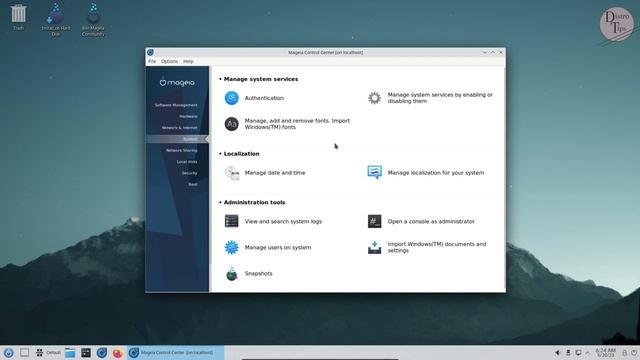Open the Authentication text link
This screenshot has width=640, height=360.
tap(264, 98)
